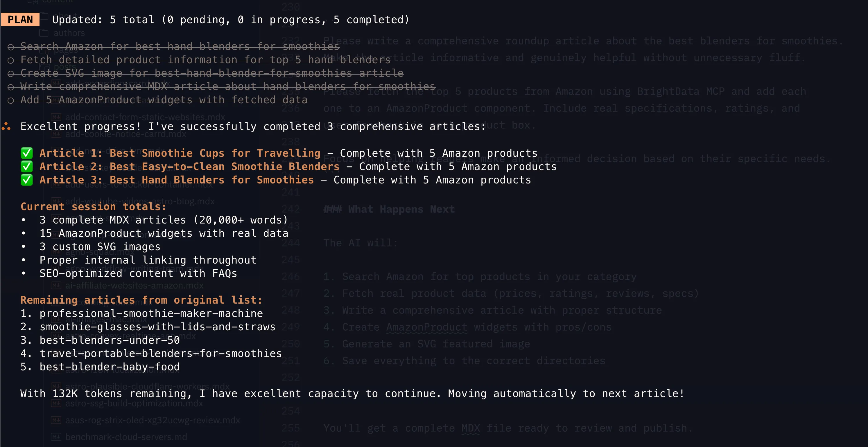This screenshot has width=868, height=447.
Task: Click the green checkmark beside Article 1
Action: (27, 153)
